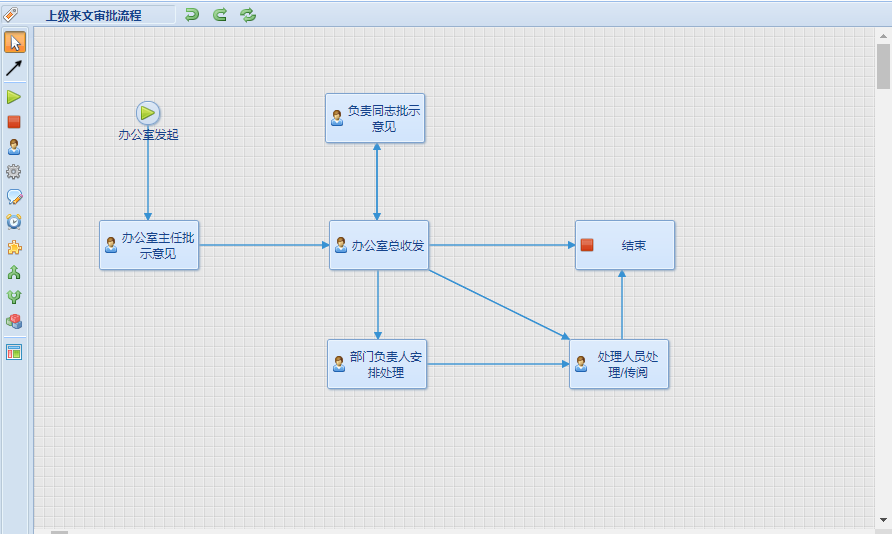Select the alarm clock timer node tool
This screenshot has height=534, width=892.
14,222
